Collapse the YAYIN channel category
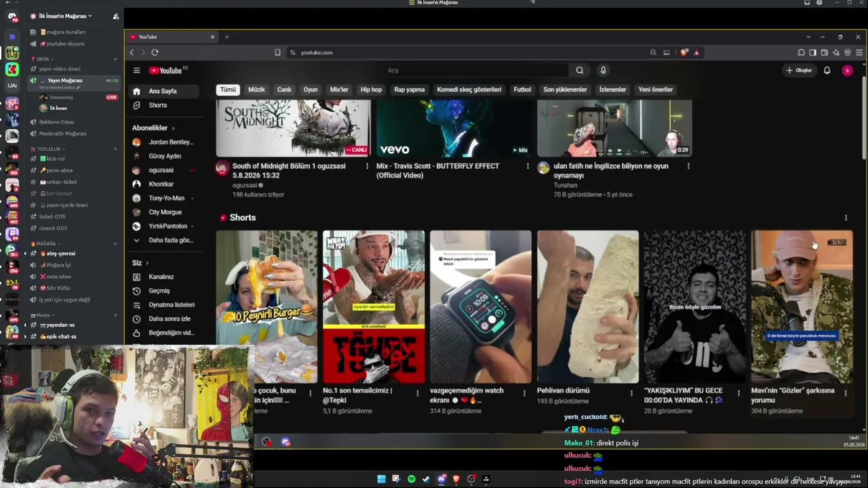The image size is (868, 488). (43, 59)
